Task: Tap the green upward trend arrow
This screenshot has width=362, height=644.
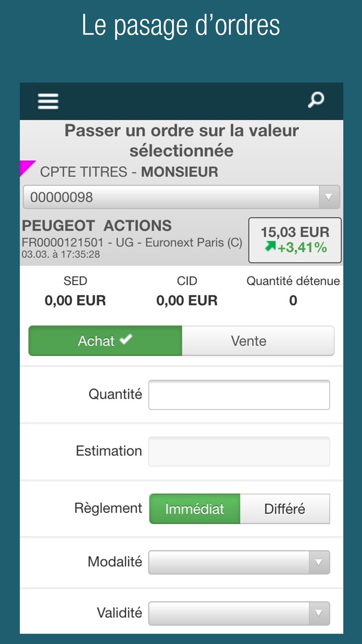Action: (x=270, y=247)
